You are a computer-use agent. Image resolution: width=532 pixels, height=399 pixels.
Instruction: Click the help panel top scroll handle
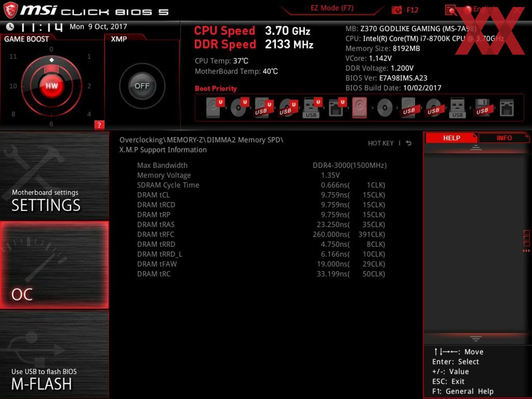(x=476, y=147)
